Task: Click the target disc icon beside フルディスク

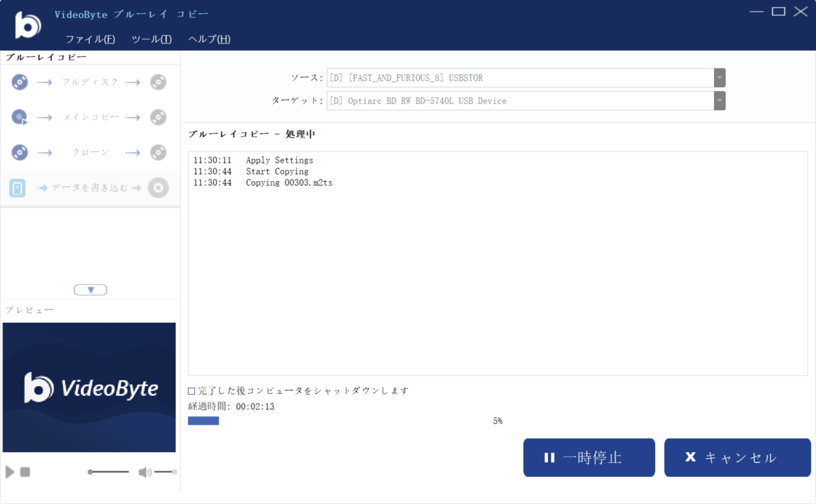Action: [158, 82]
